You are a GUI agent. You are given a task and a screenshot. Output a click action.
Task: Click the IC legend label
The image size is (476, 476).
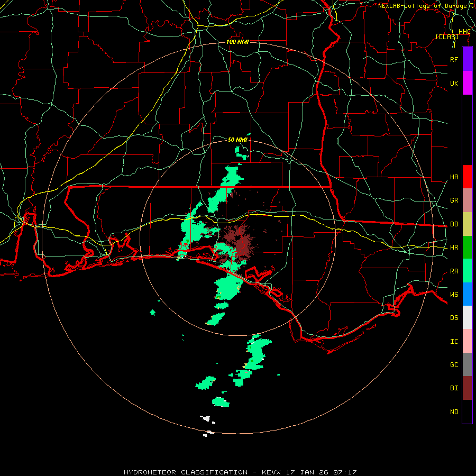(454, 342)
